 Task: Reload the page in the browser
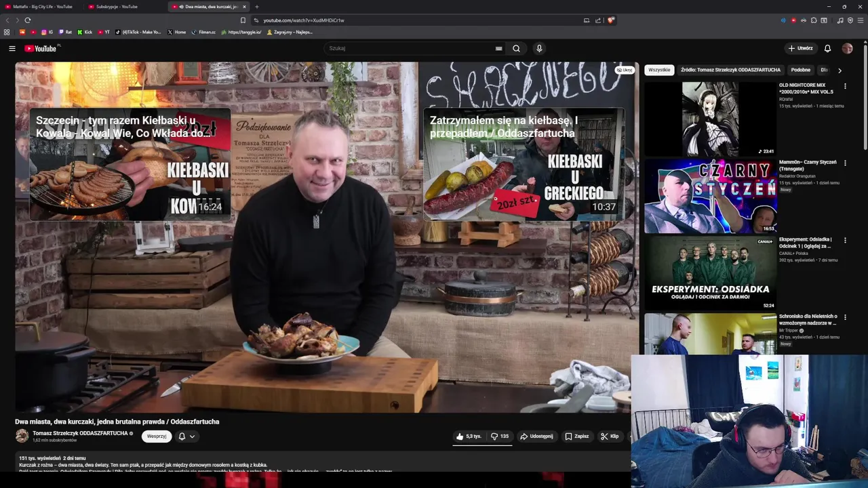28,20
